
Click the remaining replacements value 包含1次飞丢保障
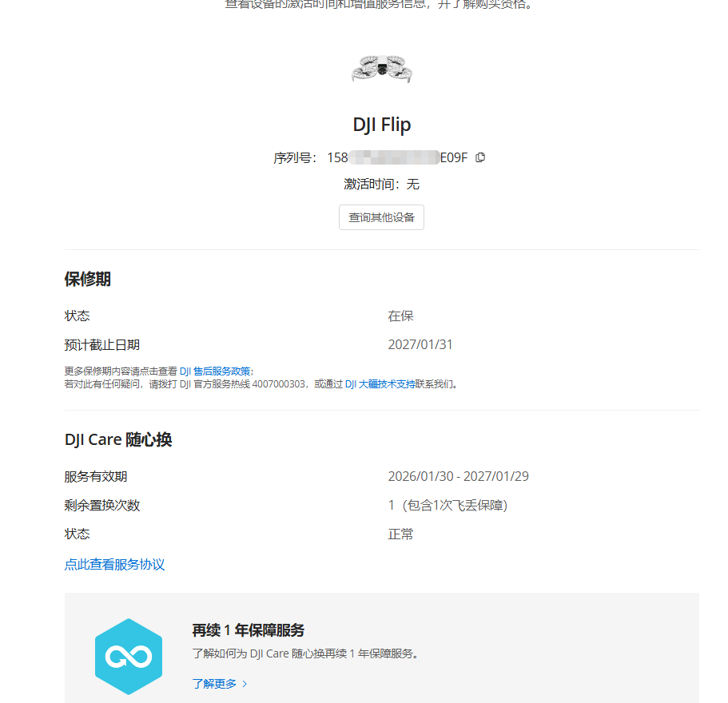455,505
